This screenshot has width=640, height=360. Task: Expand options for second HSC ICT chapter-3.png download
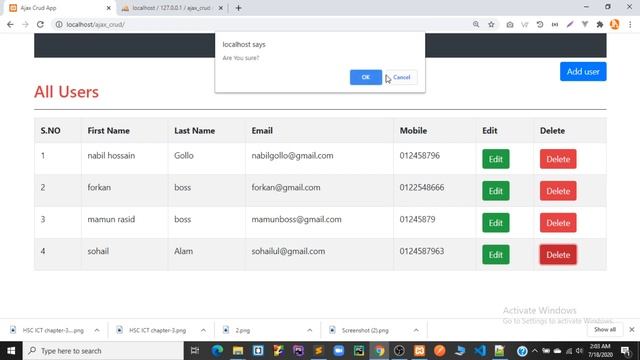click(203, 330)
